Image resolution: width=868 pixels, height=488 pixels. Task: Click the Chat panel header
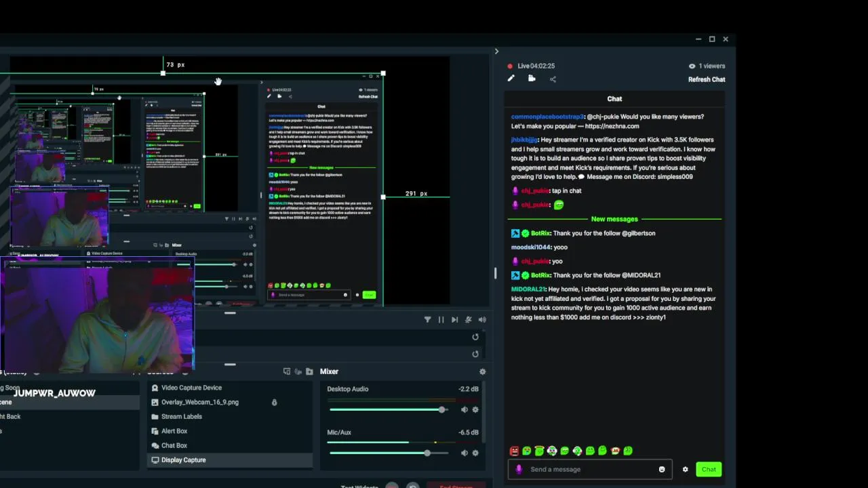(x=614, y=99)
